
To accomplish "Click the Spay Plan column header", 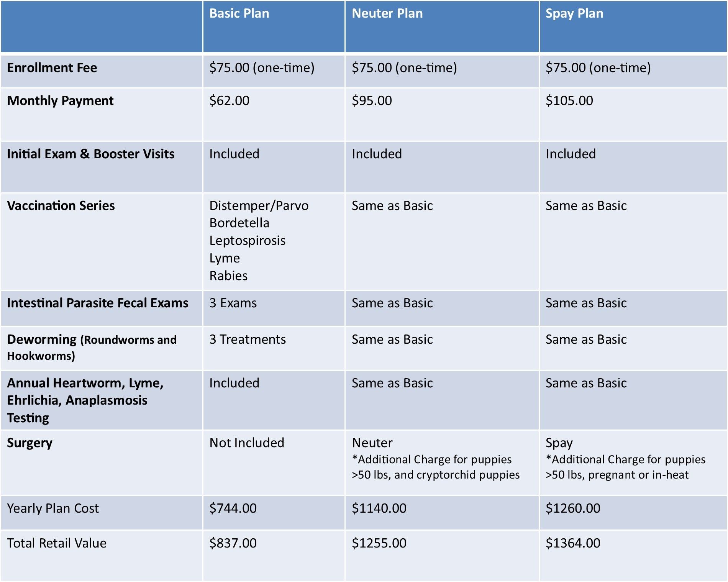I will point(574,14).
